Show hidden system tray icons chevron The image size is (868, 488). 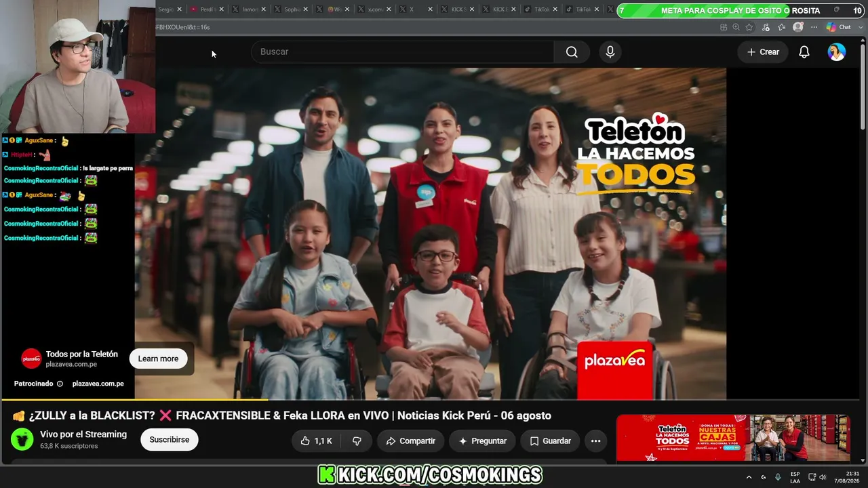(x=749, y=477)
